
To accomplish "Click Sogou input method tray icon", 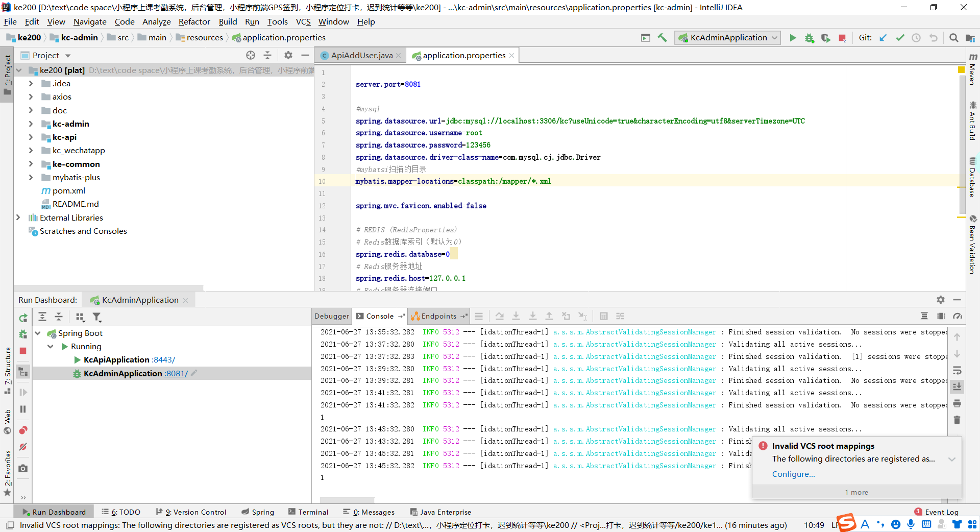I will [846, 523].
